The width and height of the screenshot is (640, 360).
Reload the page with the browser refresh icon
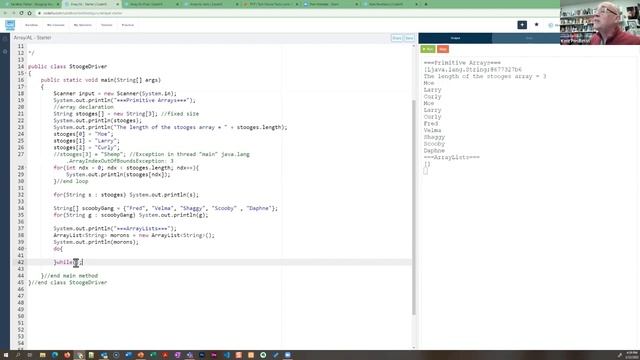pyautogui.click(x=22, y=13)
